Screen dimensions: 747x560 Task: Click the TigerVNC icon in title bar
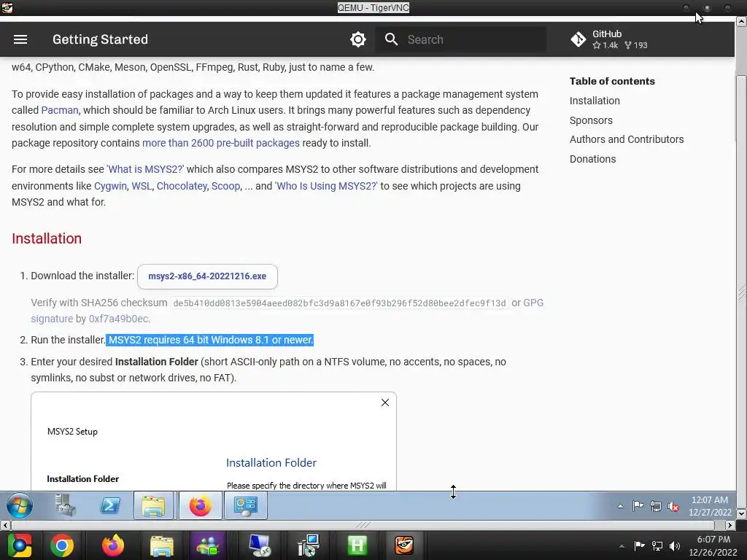7,7
